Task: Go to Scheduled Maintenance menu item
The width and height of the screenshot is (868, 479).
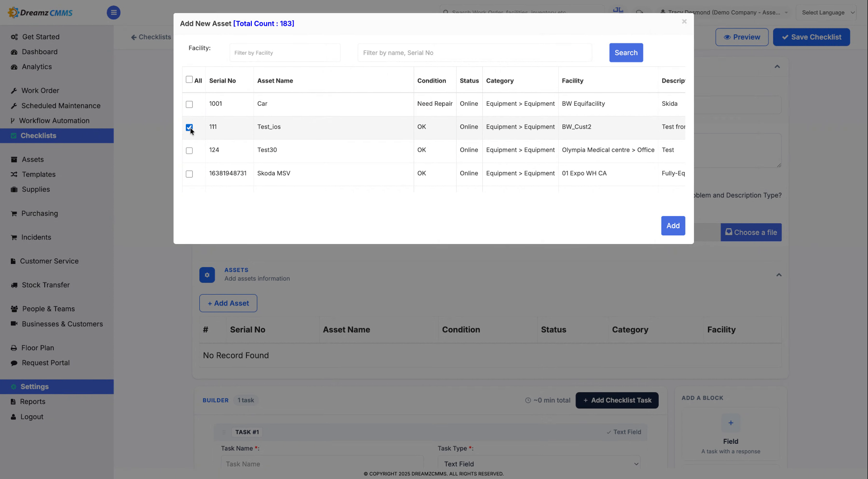Action: point(61,106)
